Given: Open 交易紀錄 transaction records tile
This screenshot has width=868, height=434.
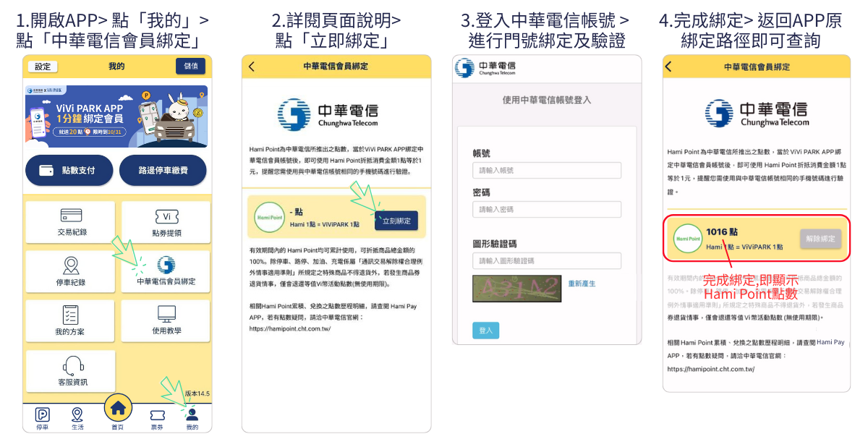Looking at the screenshot, I should 70,222.
